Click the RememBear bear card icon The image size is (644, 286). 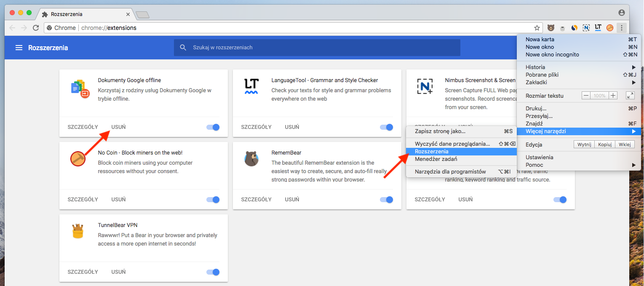[251, 159]
